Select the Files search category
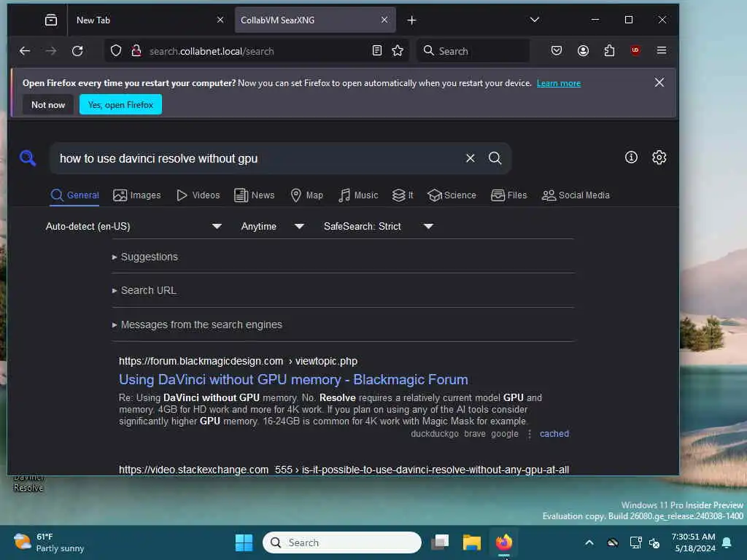 (508, 195)
